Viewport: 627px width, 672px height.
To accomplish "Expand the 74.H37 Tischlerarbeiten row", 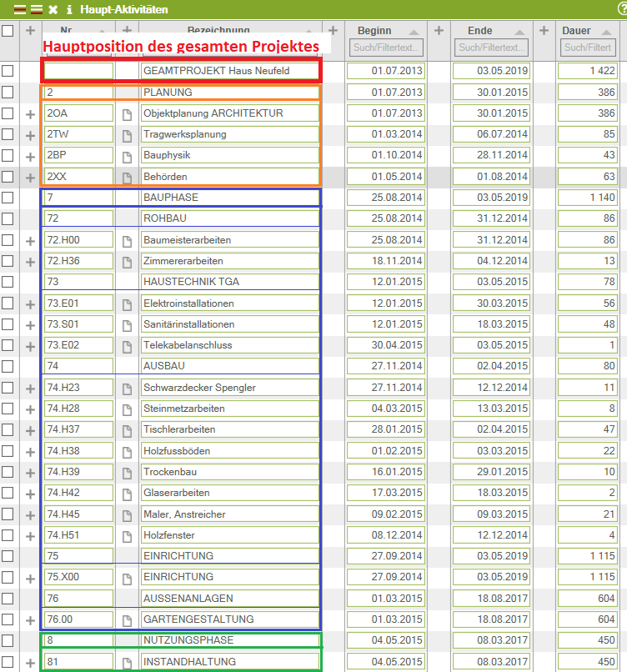I will 31,430.
